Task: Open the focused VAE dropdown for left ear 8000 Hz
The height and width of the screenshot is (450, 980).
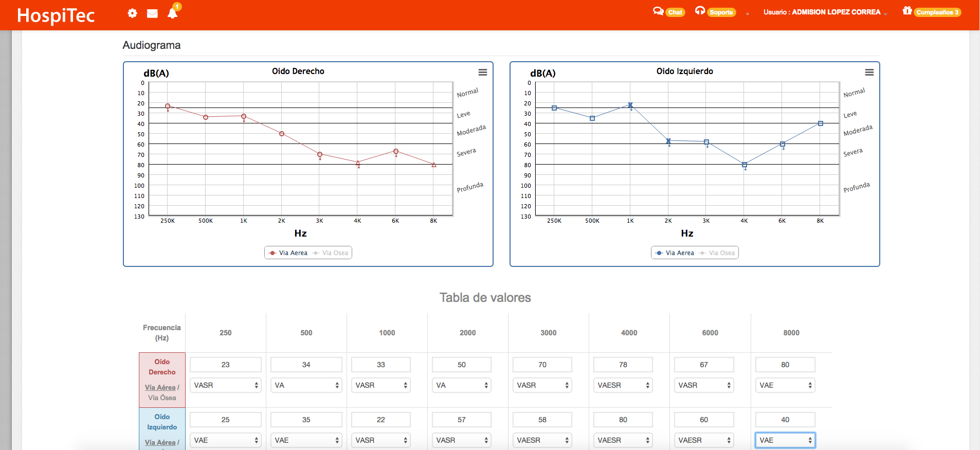Action: click(x=785, y=440)
